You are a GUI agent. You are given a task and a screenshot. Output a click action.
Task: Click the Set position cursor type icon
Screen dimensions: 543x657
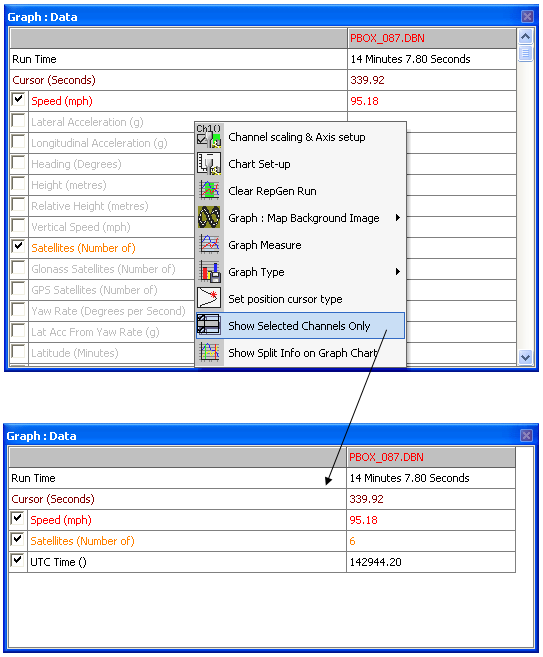[x=209, y=299]
